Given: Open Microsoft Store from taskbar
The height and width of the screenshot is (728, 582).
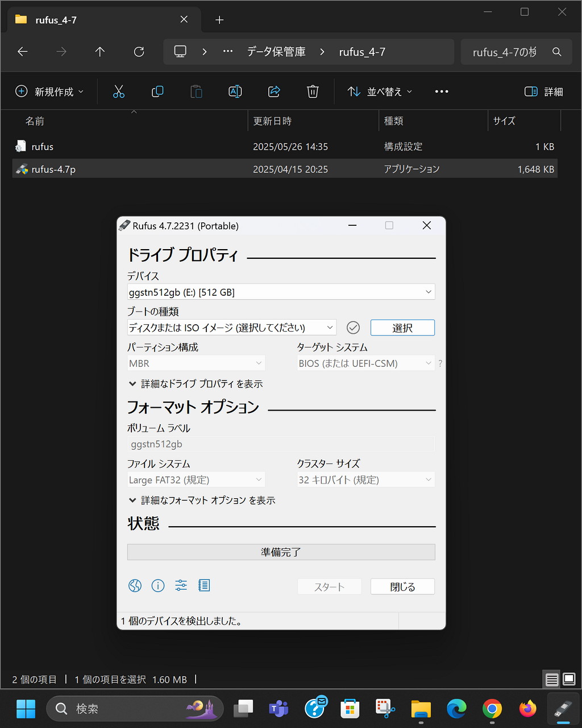Looking at the screenshot, I should tap(350, 709).
